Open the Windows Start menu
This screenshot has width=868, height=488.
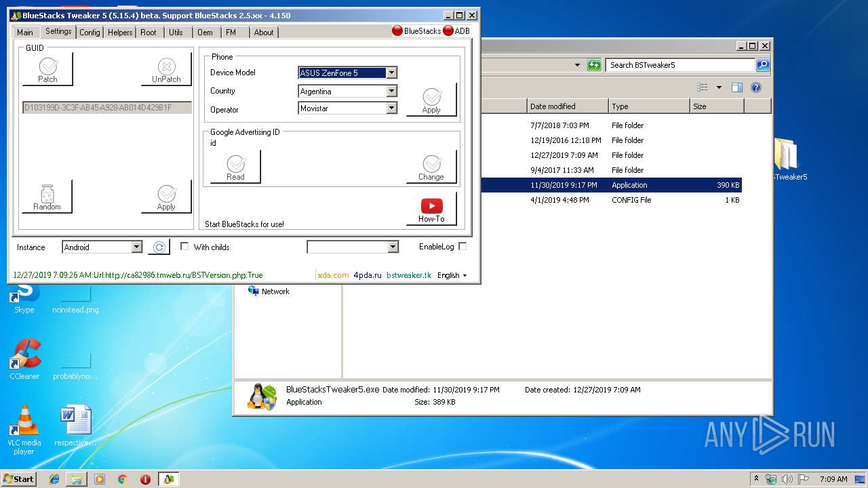(18, 479)
